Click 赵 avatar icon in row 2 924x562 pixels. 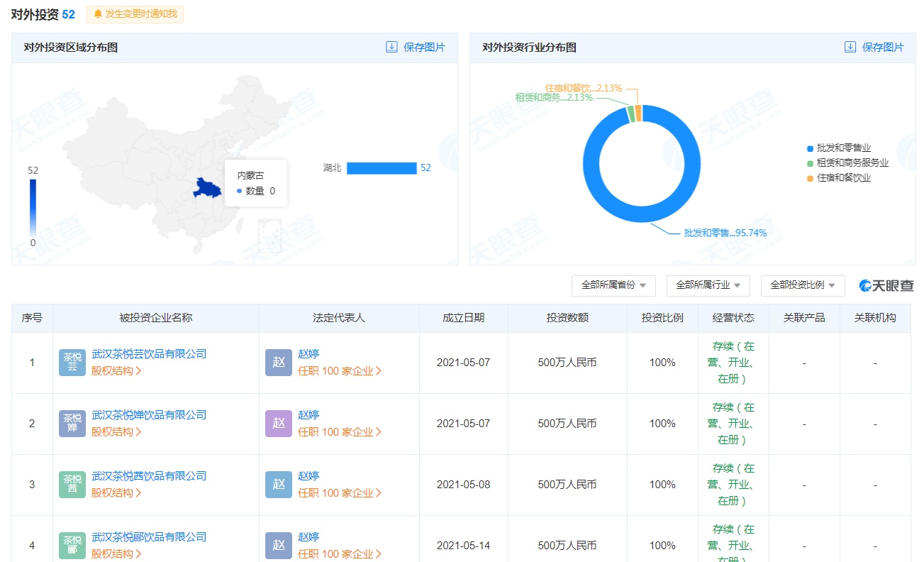pyautogui.click(x=279, y=424)
